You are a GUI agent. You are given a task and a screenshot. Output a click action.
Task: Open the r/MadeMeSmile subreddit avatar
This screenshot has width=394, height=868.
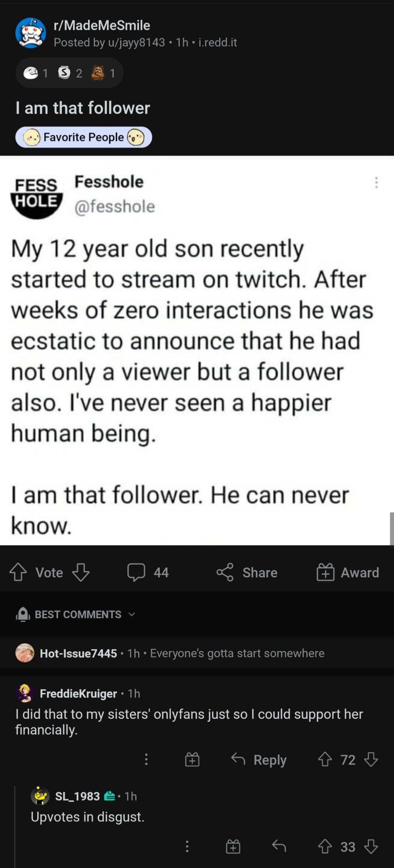[30, 33]
